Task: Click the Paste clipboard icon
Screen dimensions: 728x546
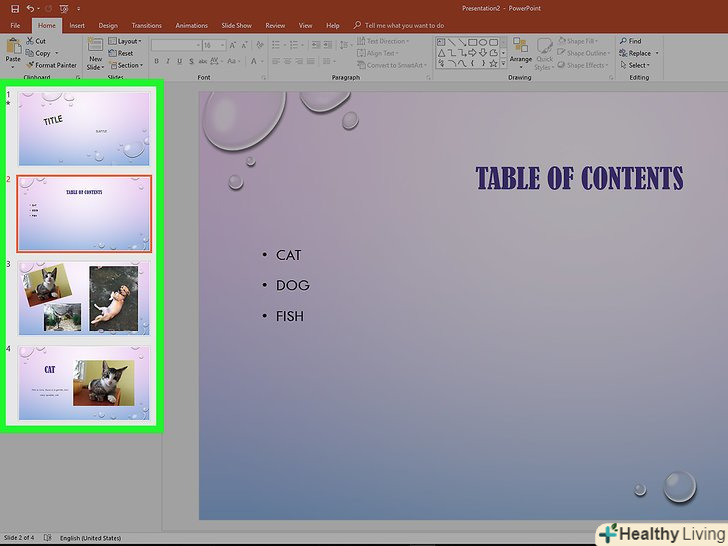Action: pyautogui.click(x=13, y=47)
